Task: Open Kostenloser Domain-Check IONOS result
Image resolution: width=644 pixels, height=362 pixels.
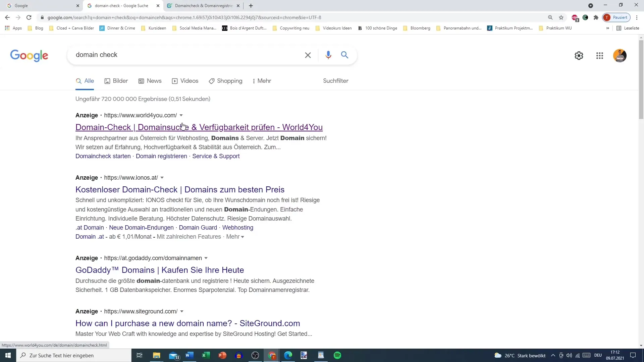Action: point(180,190)
